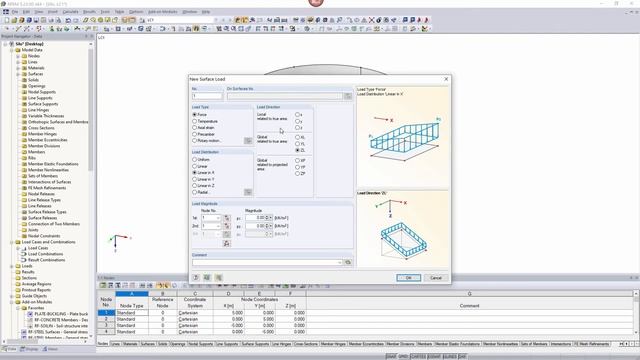Screen dimensions: 640x360
Task: Click the Cancel button
Action: point(436,278)
